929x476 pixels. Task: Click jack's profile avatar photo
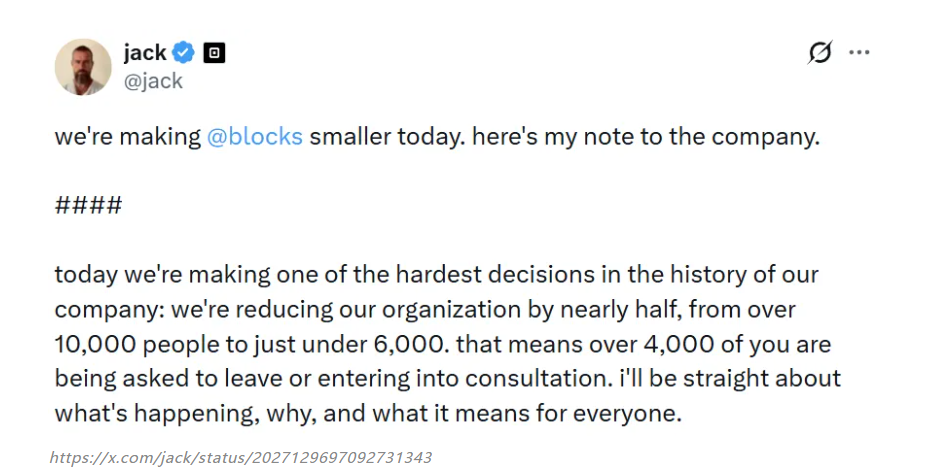pos(83,67)
